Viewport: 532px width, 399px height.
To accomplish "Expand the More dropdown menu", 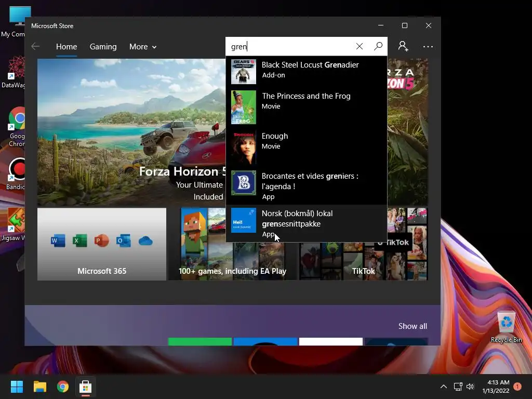I will [x=143, y=46].
